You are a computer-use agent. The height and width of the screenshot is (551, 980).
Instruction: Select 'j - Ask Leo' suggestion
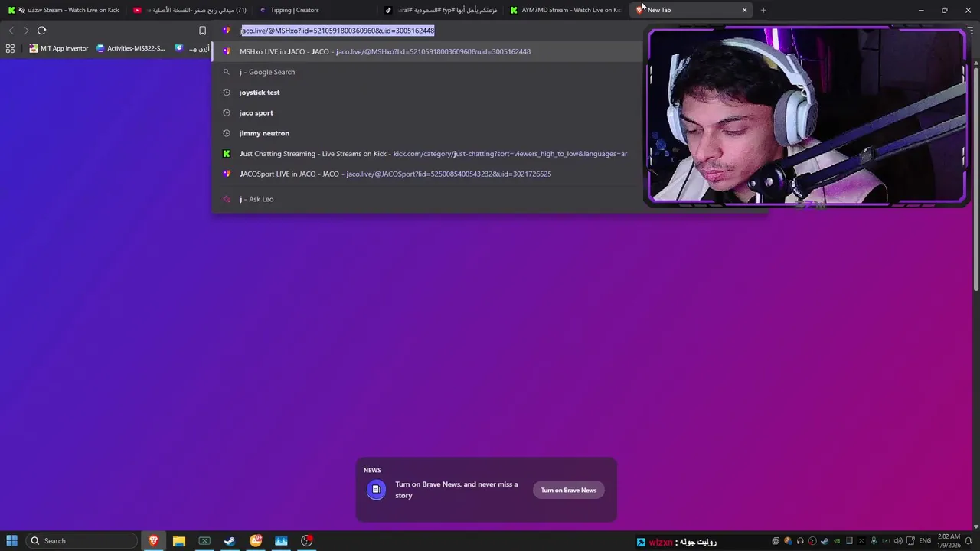click(x=429, y=199)
